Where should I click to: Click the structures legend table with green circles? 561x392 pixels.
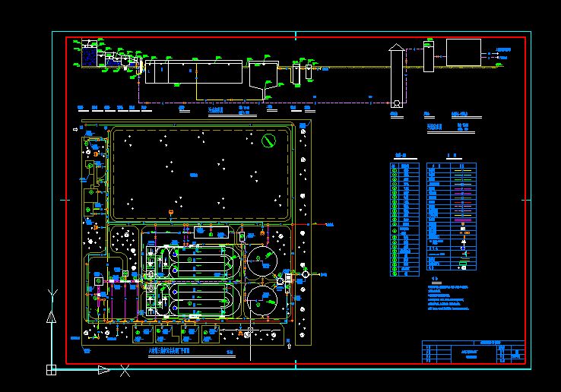(404, 220)
